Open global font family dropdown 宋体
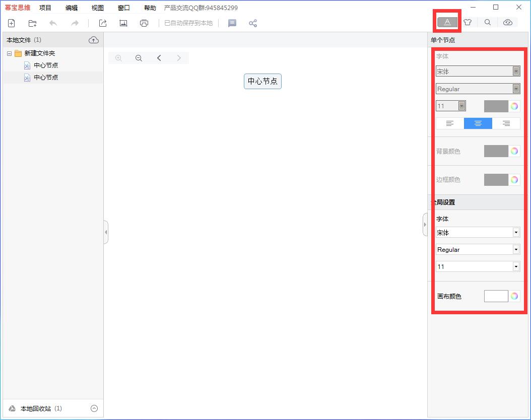This screenshot has width=531, height=420. (478, 233)
